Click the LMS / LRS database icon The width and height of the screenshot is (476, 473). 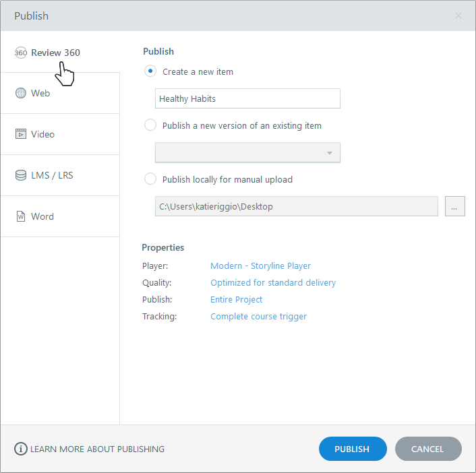point(21,175)
